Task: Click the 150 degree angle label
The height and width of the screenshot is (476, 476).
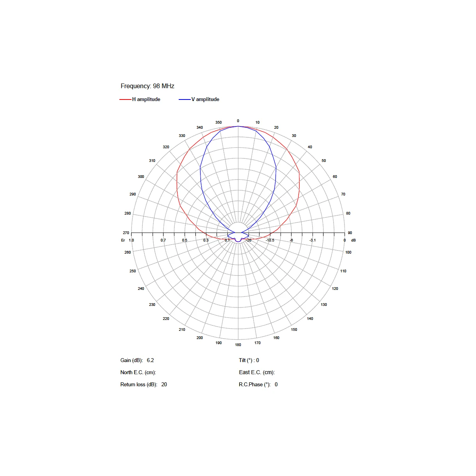Action: 294,330
